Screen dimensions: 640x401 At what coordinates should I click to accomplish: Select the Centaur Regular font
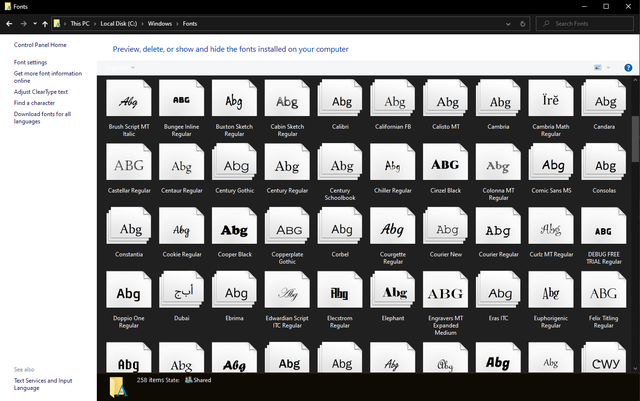click(181, 162)
